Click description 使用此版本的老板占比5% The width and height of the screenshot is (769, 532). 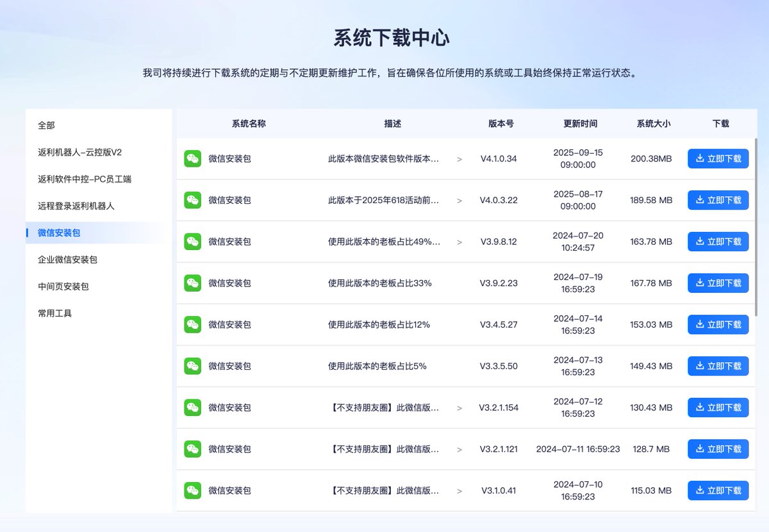377,366
